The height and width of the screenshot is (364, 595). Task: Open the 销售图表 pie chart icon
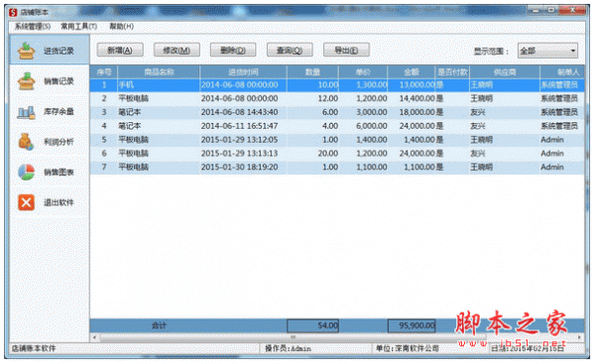pyautogui.click(x=26, y=172)
